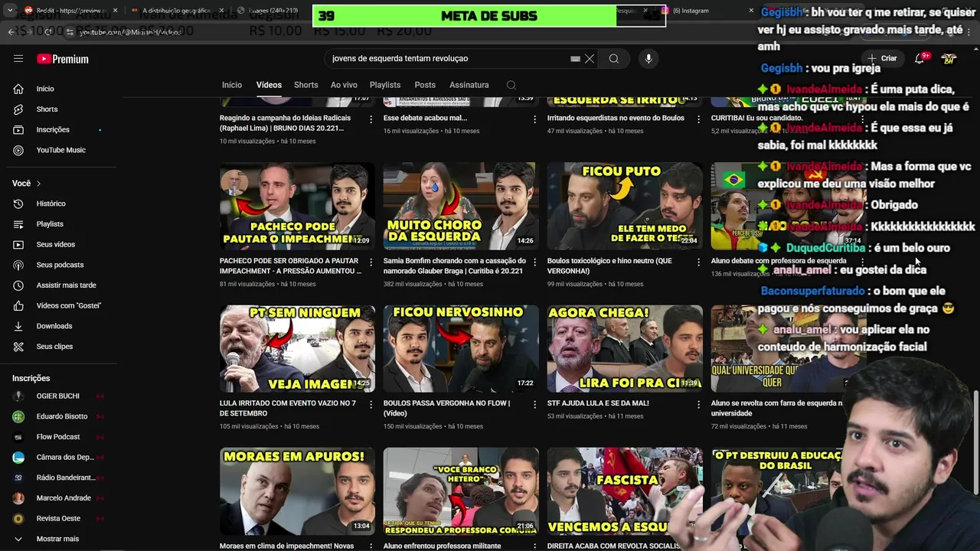Open options menu for 'Esse debate acabou mal' video

click(534, 119)
